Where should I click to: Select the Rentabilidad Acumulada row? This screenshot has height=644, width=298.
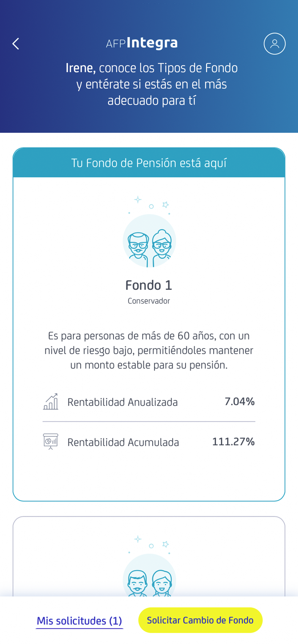[149, 442]
